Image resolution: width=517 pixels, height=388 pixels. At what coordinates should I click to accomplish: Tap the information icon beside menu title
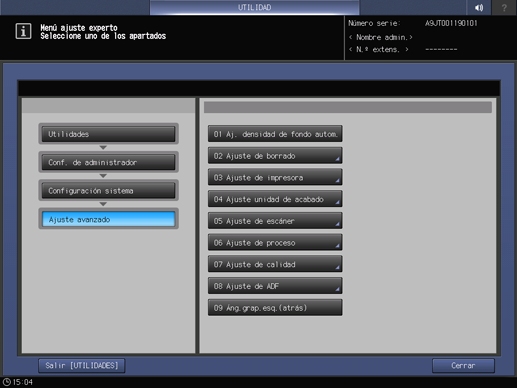[23, 31]
